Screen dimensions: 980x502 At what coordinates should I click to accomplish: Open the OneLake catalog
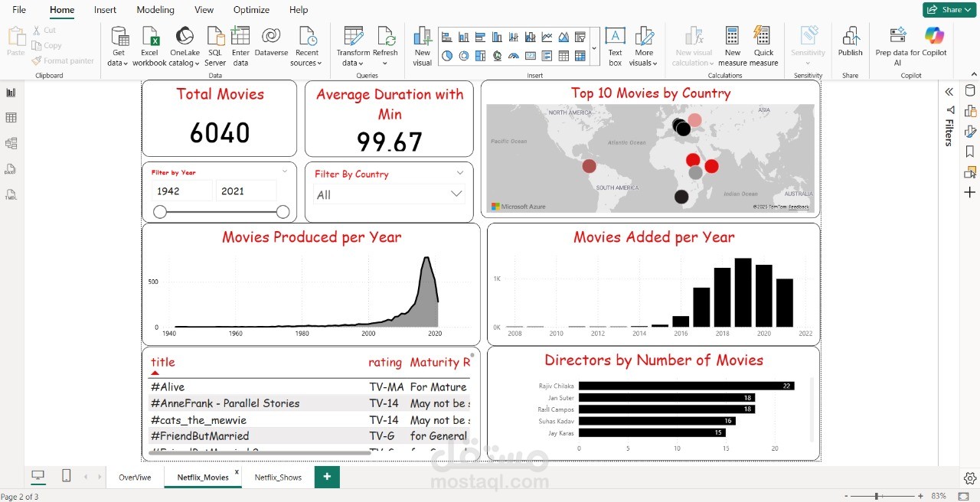coord(185,47)
